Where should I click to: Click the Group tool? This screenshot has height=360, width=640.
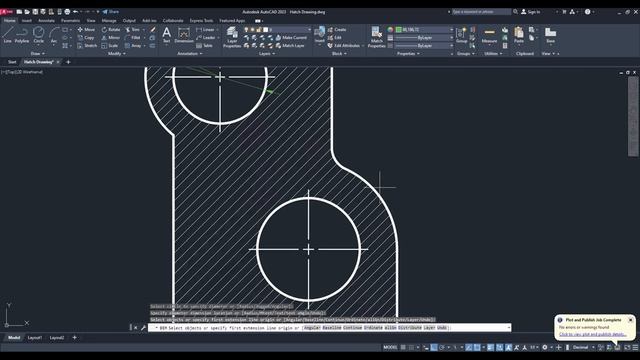(462, 35)
